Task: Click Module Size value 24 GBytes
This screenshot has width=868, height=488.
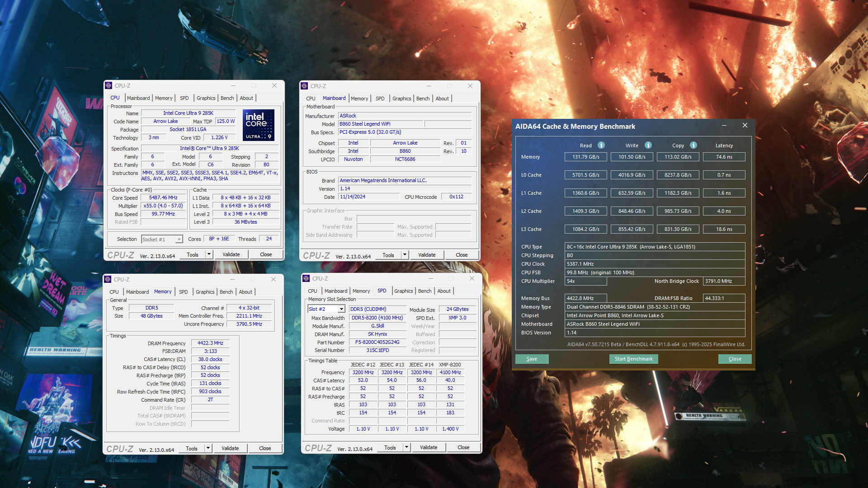Action: tap(458, 309)
